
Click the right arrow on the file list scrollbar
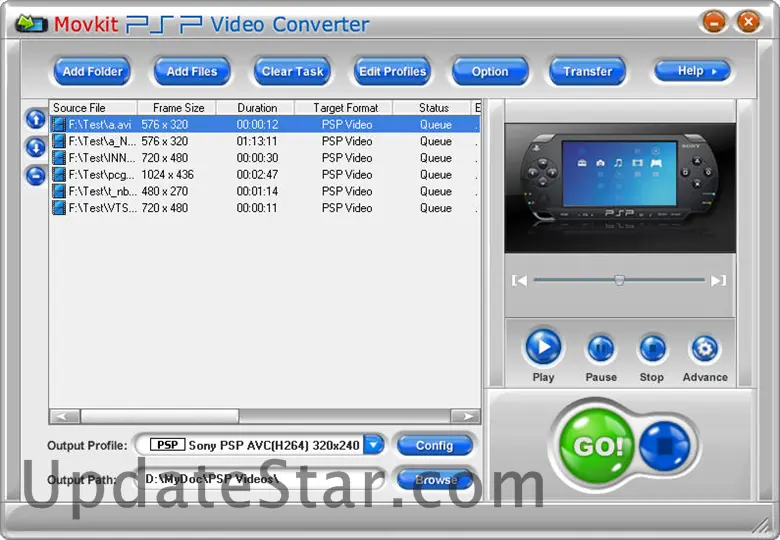tap(465, 416)
